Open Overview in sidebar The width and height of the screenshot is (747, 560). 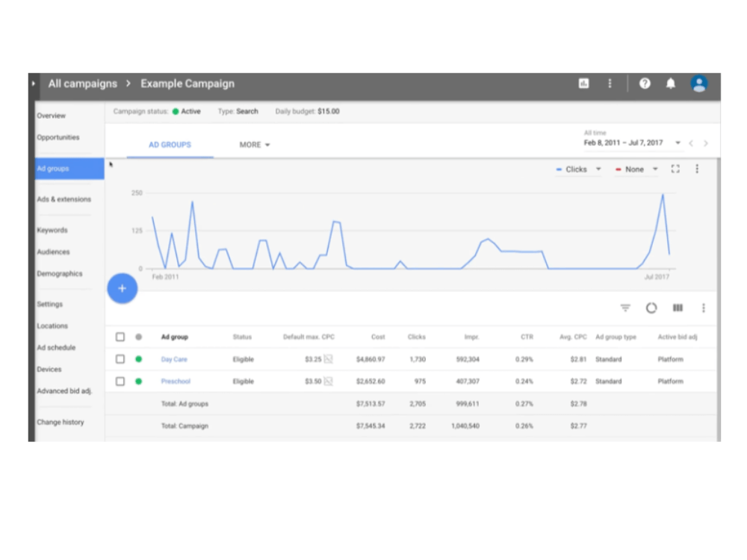pyautogui.click(x=51, y=116)
